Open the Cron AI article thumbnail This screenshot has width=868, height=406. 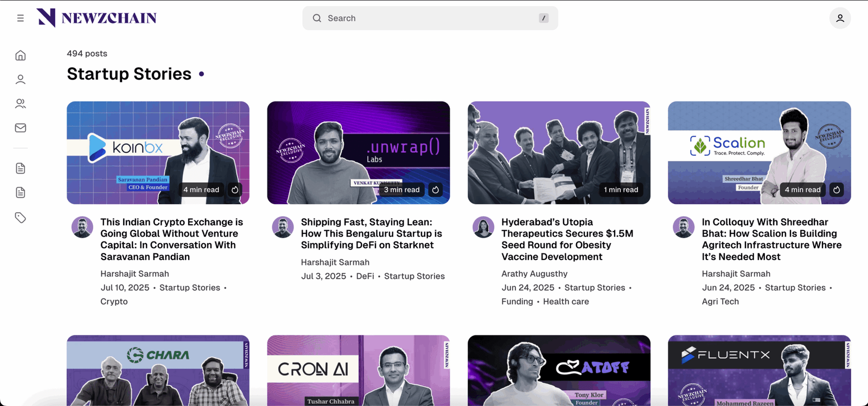point(359,370)
